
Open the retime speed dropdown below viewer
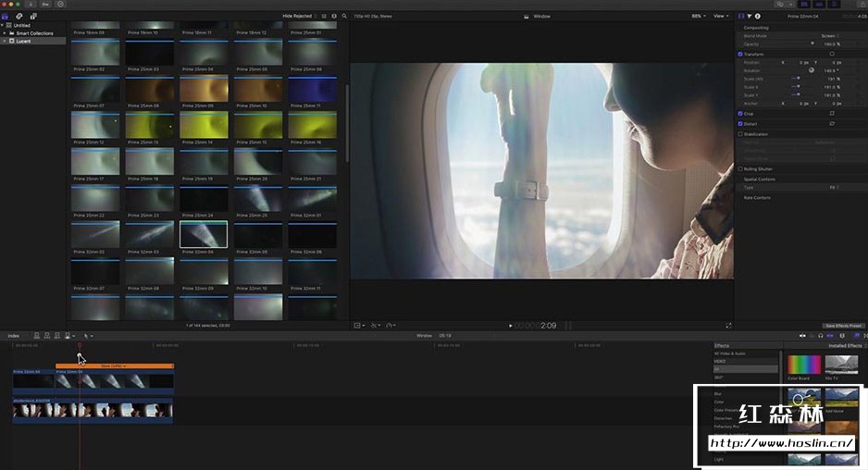391,326
